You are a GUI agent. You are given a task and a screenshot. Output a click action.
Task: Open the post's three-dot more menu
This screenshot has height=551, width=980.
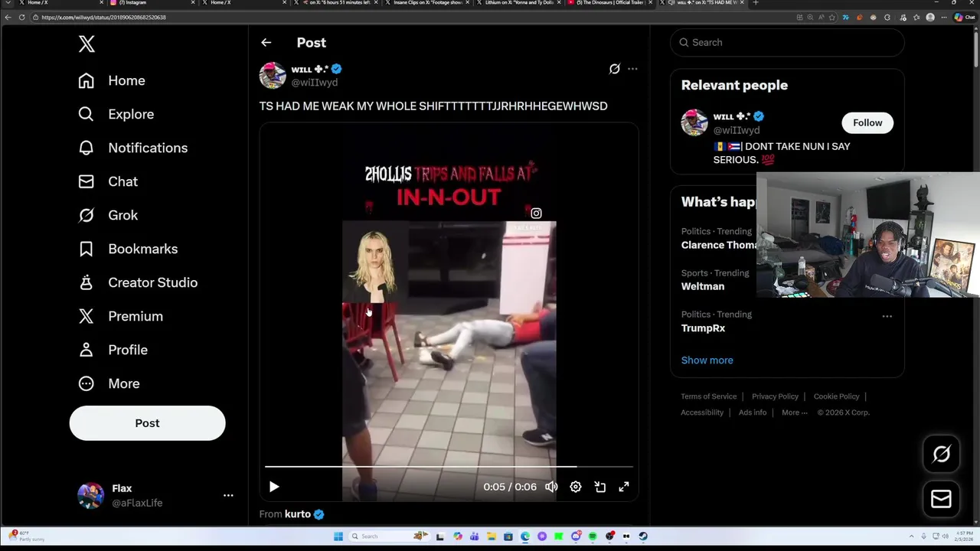pyautogui.click(x=632, y=69)
